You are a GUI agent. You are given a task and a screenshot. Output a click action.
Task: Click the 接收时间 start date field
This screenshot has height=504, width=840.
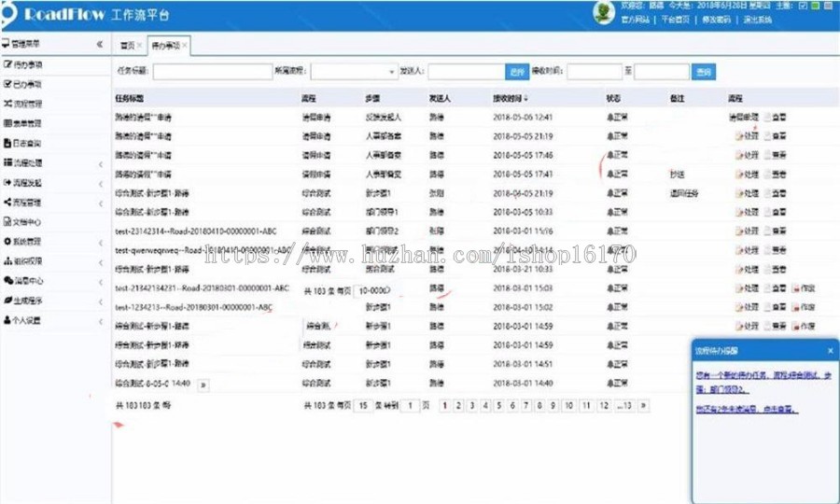click(595, 72)
